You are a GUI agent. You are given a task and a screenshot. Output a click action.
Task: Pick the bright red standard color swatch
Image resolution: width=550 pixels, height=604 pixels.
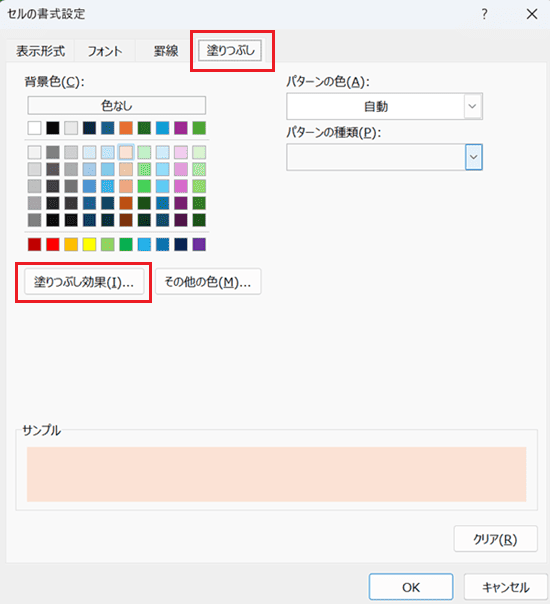tap(53, 244)
